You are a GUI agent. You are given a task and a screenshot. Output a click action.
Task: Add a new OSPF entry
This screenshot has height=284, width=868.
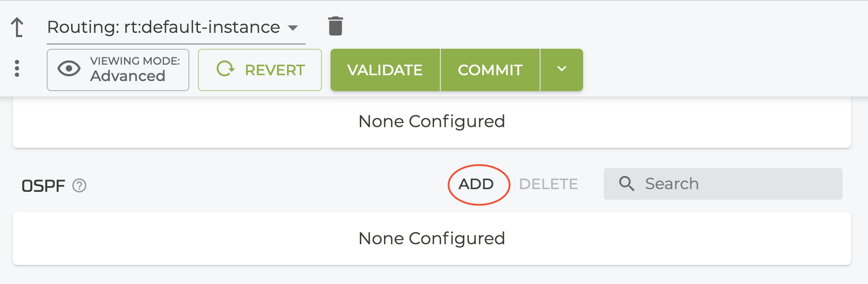[x=476, y=184]
